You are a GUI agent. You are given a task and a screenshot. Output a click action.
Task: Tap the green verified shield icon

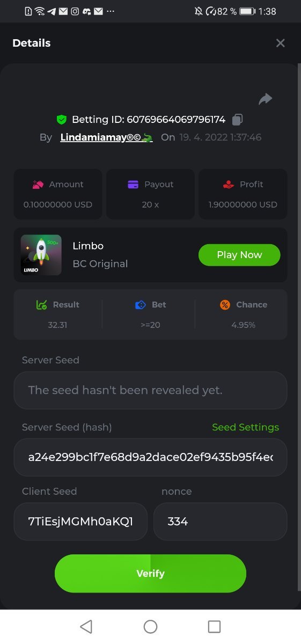tap(61, 119)
